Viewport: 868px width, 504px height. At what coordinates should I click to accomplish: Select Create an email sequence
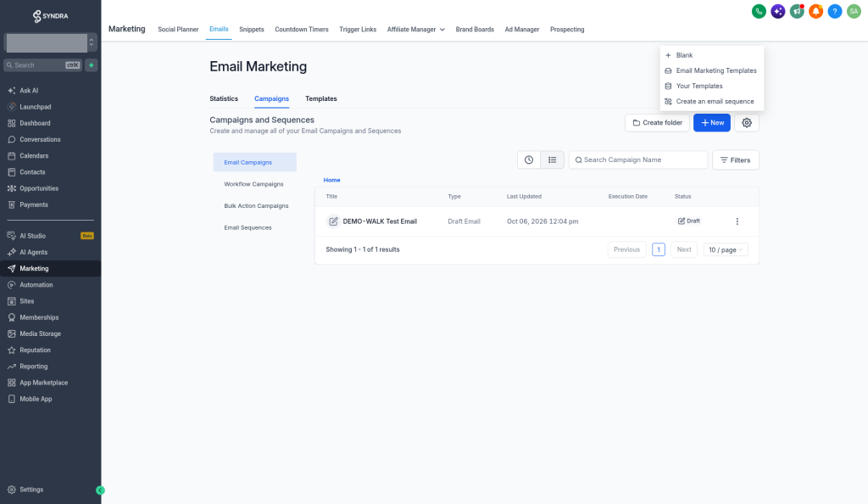[x=712, y=102]
